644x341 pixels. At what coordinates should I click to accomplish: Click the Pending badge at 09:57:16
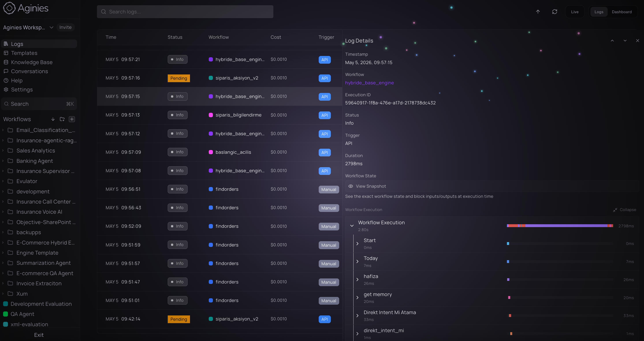(179, 78)
